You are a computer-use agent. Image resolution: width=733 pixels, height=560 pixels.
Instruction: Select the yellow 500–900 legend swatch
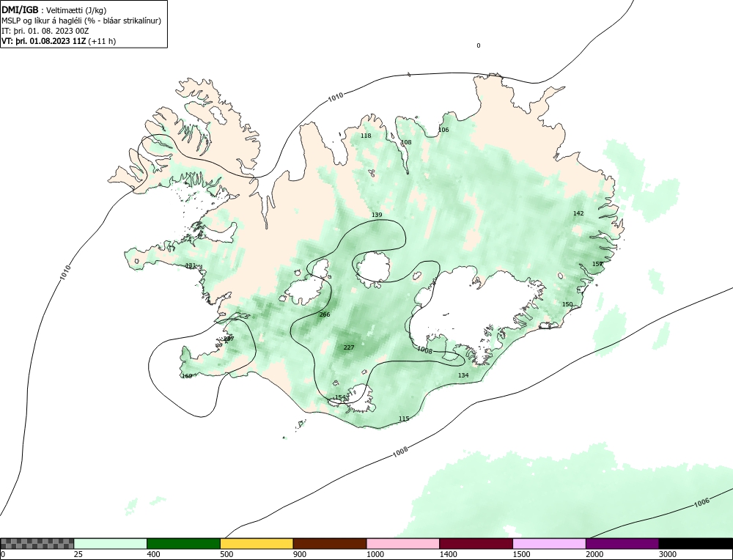click(x=257, y=543)
